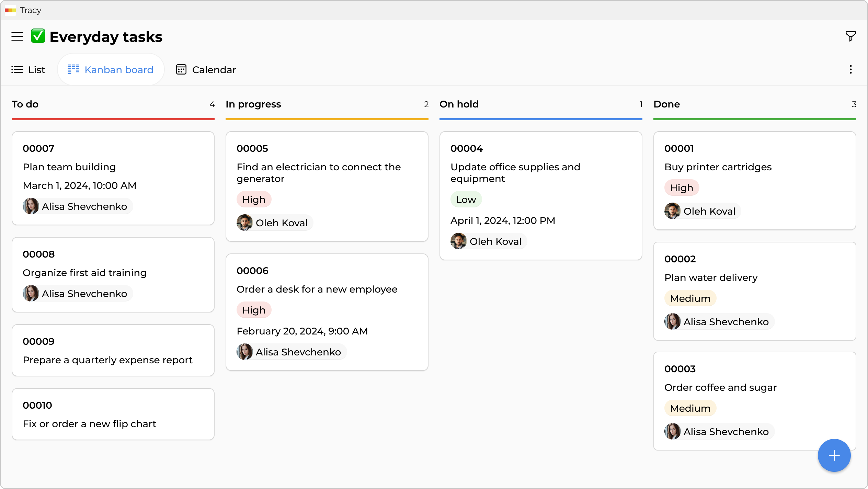Click Alisa Shevchenko's avatar on task 00008
868x489 pixels.
click(31, 293)
